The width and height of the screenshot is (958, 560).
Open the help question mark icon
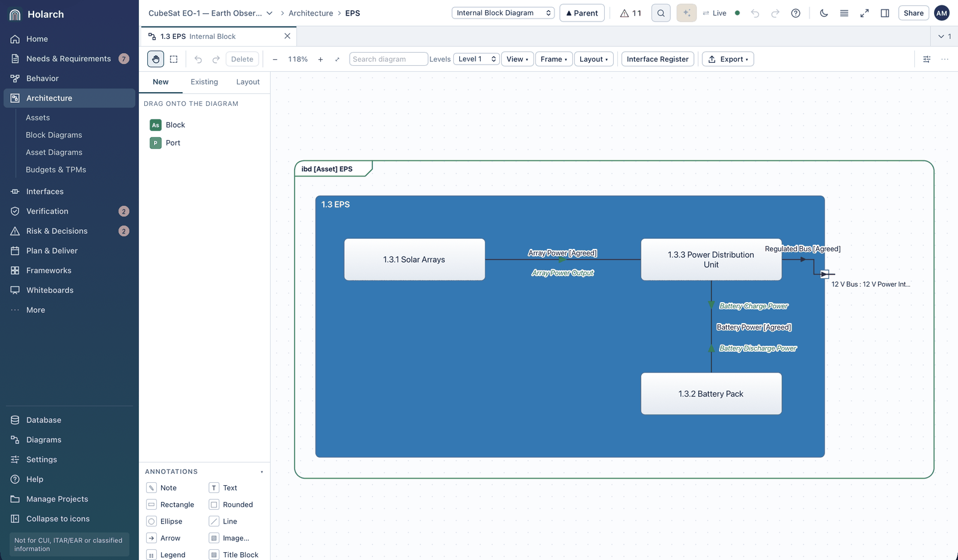coord(796,13)
